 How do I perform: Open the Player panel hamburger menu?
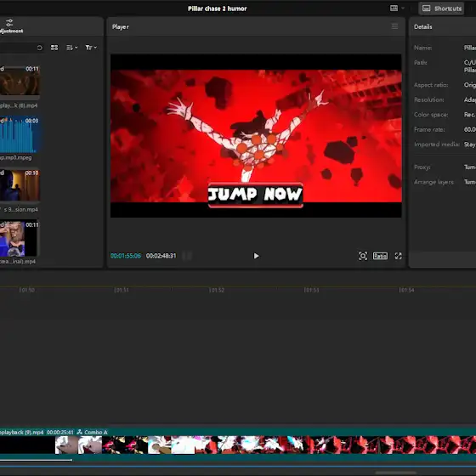[394, 26]
